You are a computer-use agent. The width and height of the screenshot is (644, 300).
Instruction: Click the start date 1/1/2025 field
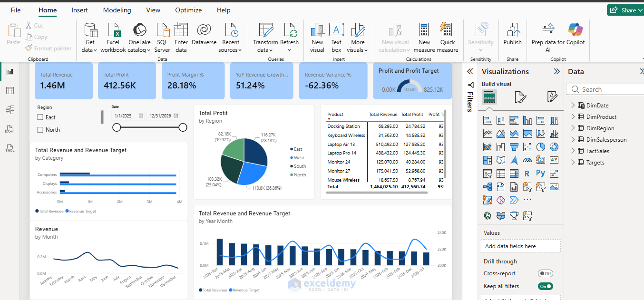(x=128, y=116)
